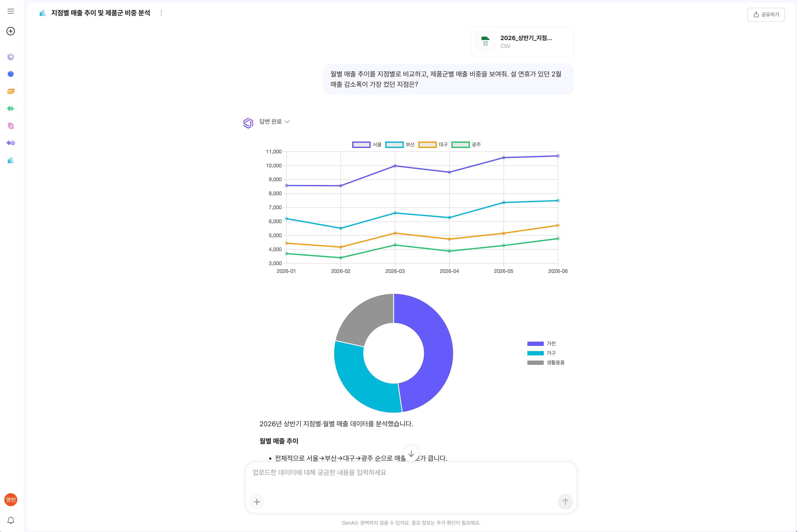
Task: Click the chat title 지점별 매출 추이 및 제품군 비중 분석
Action: click(x=100, y=13)
